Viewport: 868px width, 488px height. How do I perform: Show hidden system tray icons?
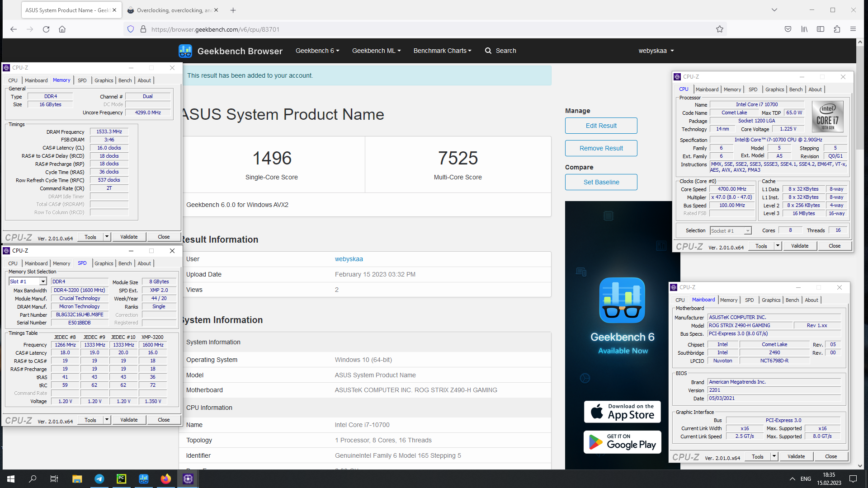click(792, 479)
